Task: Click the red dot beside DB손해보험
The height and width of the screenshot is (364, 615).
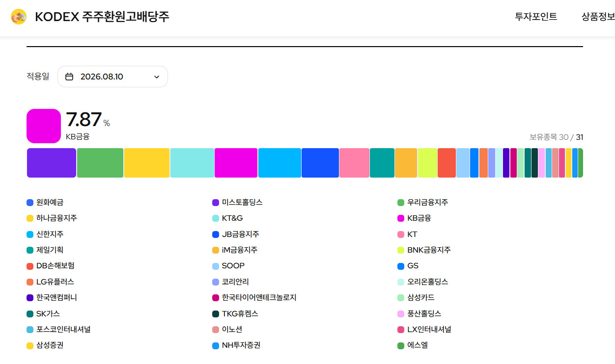Action: 30,266
